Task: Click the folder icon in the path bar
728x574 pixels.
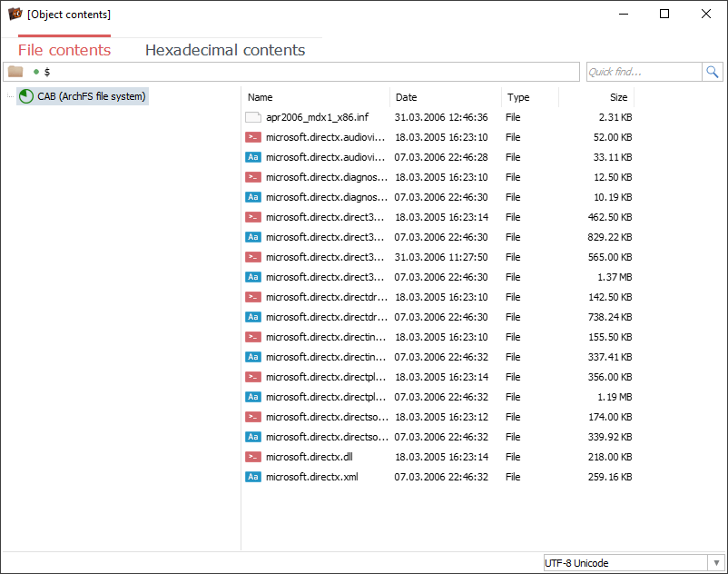Action: 15,72
